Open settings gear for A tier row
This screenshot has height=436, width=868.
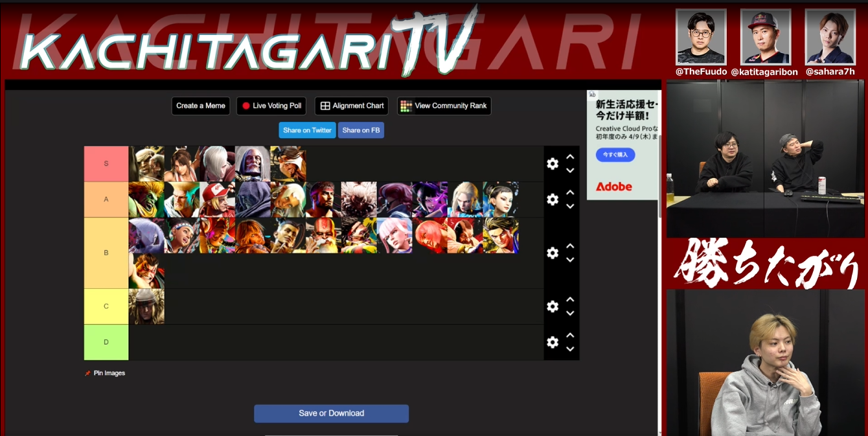553,200
